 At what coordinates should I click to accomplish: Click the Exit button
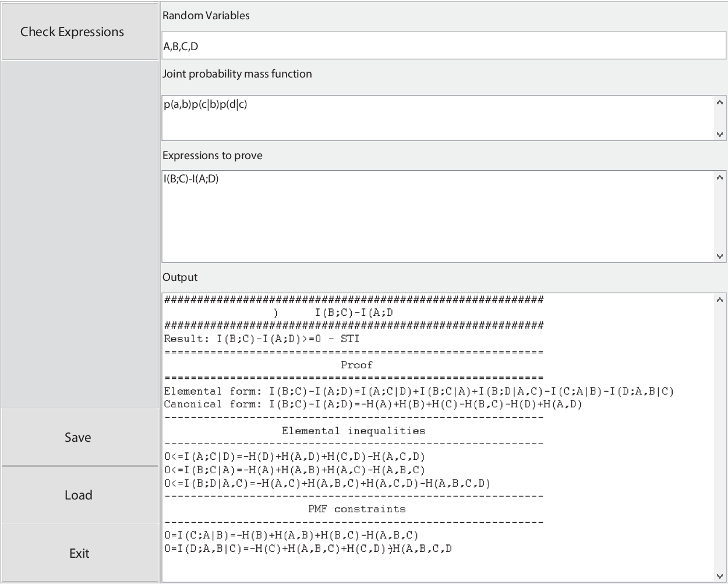tap(80, 553)
